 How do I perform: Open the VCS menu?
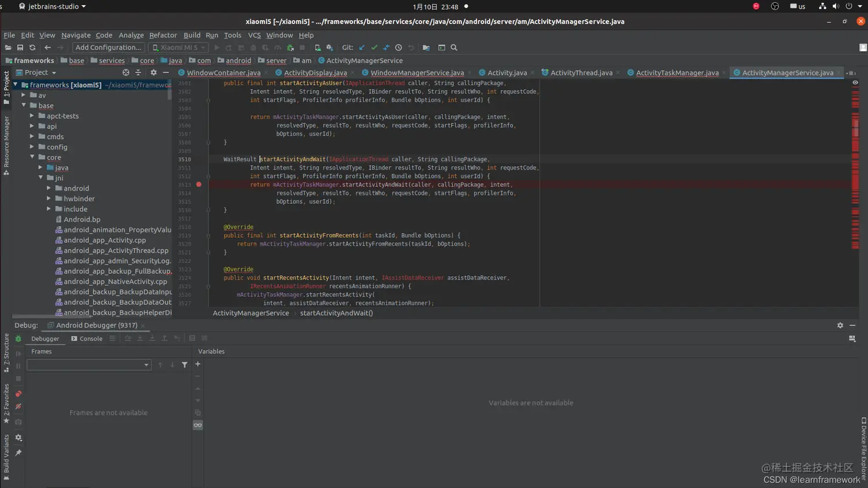pyautogui.click(x=254, y=35)
